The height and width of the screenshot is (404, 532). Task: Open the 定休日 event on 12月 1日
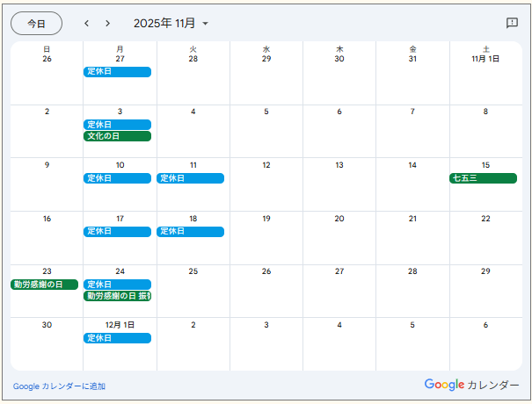[x=117, y=338]
